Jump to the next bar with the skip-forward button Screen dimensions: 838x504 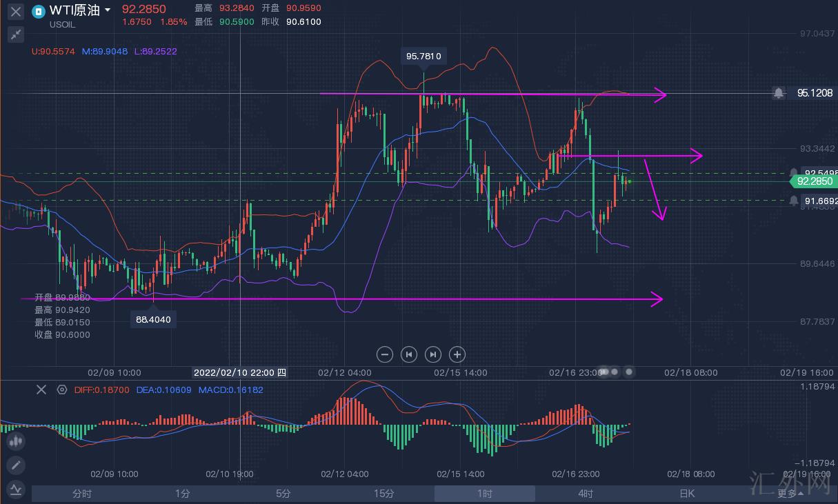[432, 354]
